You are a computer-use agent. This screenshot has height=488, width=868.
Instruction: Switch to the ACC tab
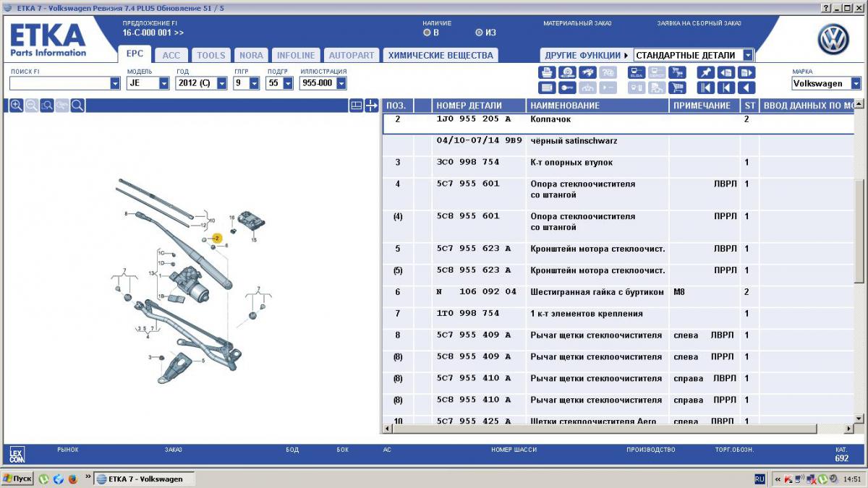point(171,55)
